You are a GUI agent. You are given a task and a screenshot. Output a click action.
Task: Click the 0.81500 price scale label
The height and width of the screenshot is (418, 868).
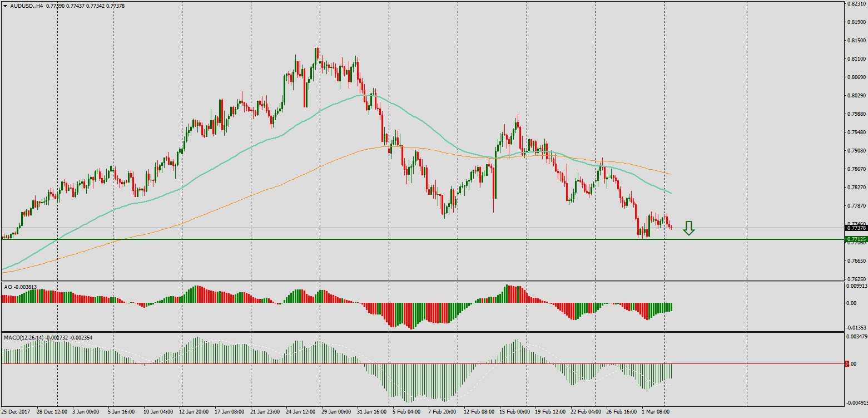(x=856, y=40)
